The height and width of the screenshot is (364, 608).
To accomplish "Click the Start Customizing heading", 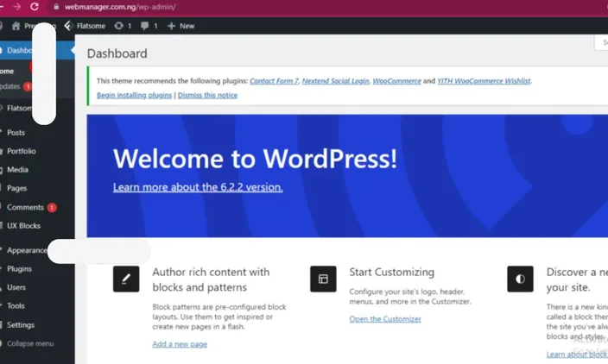I will (x=391, y=273).
